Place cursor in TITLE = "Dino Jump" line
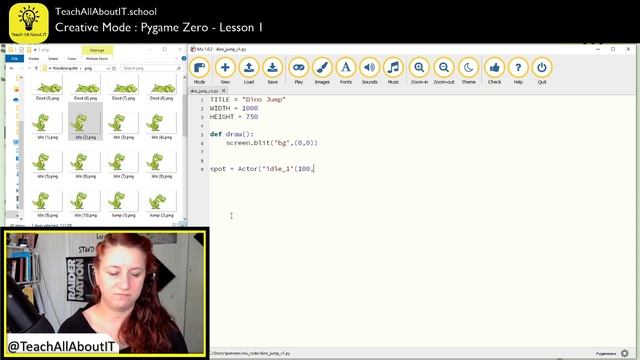 pyautogui.click(x=248, y=100)
